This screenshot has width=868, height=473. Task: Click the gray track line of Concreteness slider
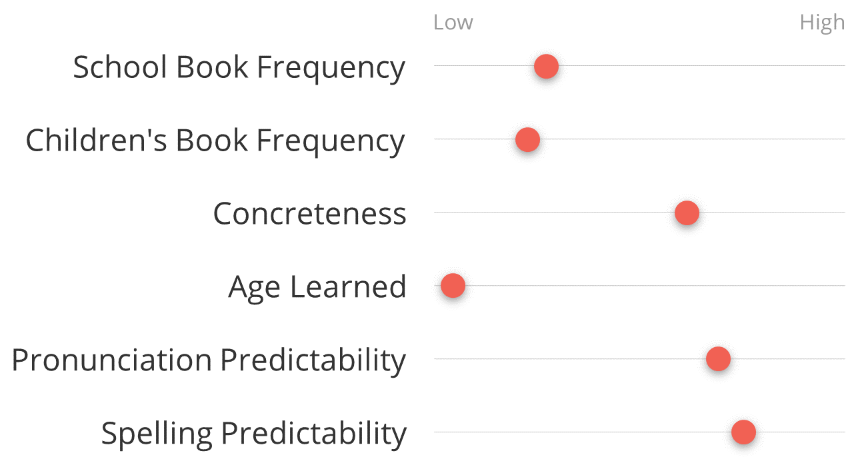click(x=639, y=213)
